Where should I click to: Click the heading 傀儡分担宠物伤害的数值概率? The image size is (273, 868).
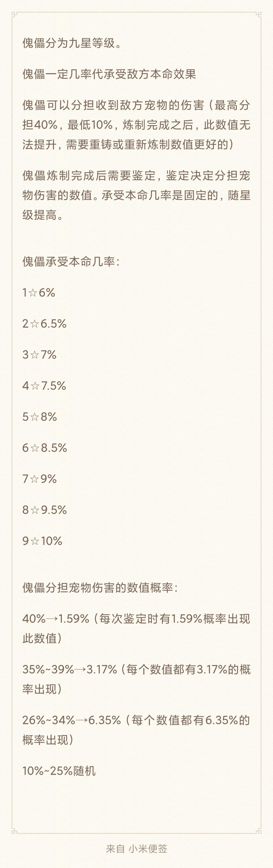point(100,588)
